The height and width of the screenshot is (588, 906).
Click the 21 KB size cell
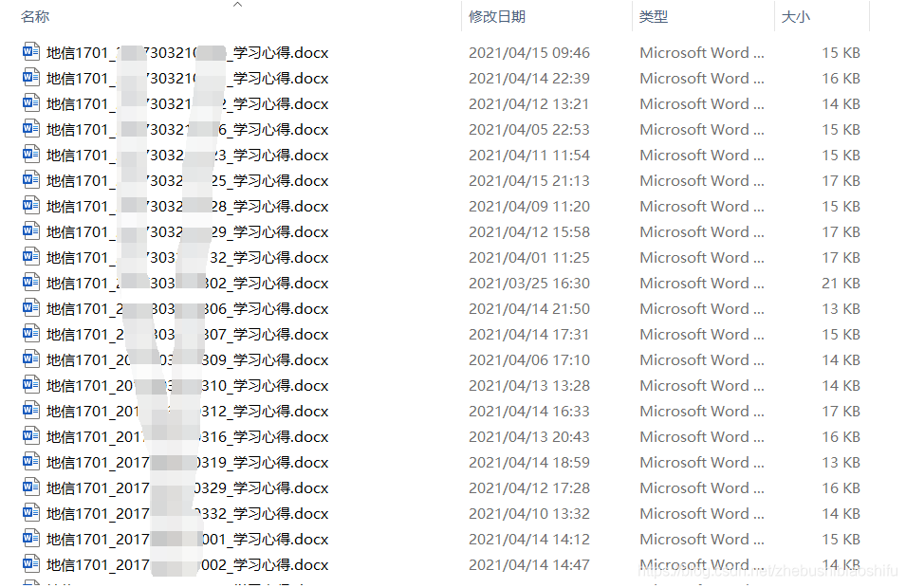841,283
